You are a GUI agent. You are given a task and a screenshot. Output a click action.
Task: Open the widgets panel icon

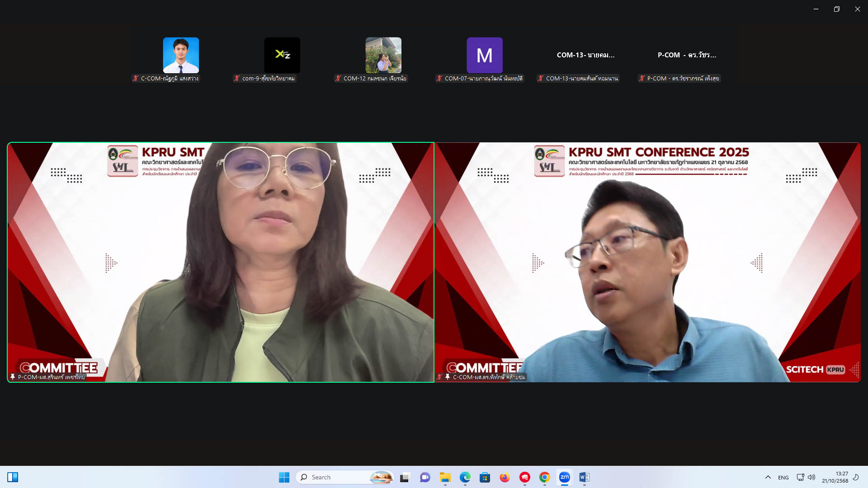[13, 477]
